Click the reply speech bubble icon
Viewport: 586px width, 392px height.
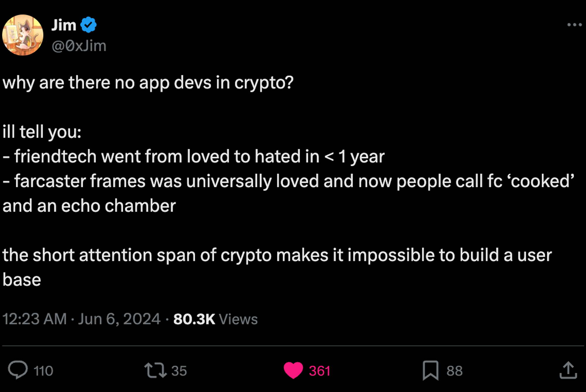pos(18,370)
